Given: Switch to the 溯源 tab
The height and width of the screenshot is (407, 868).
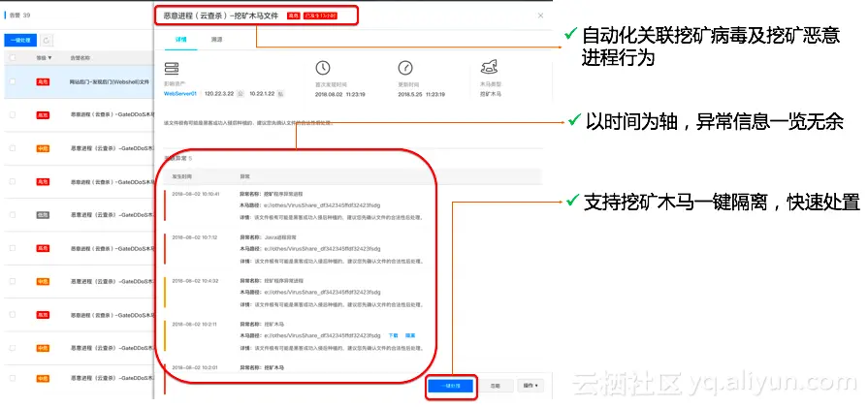Looking at the screenshot, I should 216,40.
